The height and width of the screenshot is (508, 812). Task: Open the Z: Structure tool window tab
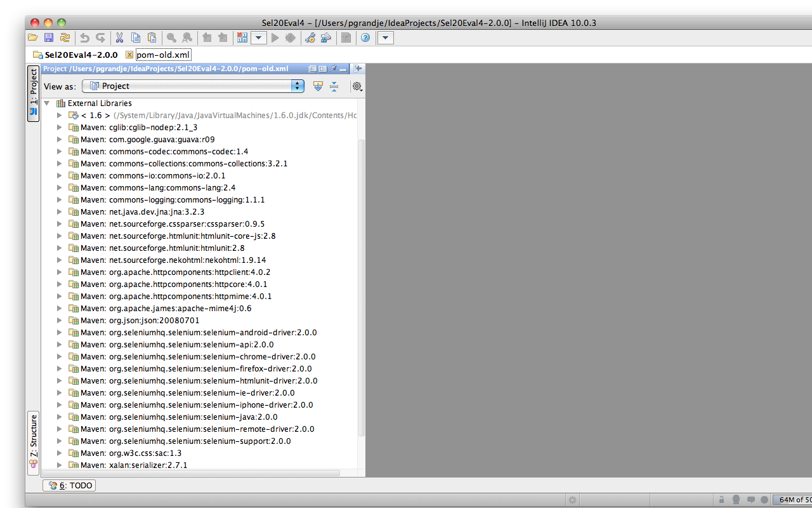coord(33,443)
